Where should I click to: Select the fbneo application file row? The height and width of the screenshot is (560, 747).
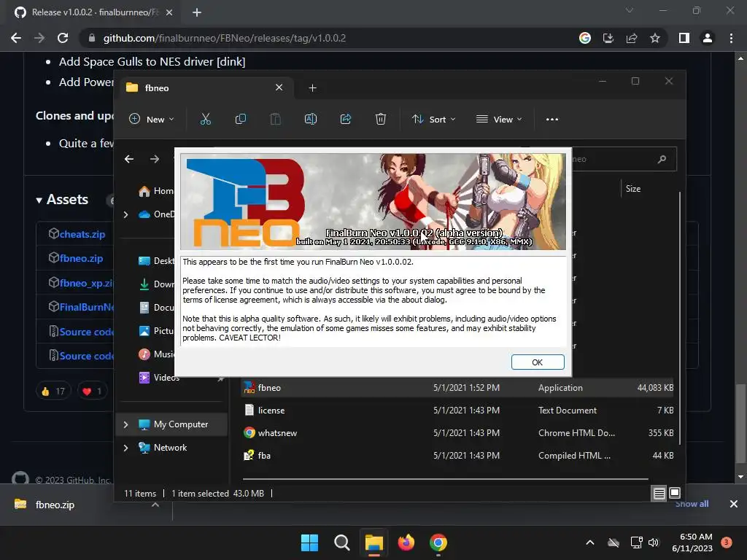point(457,388)
